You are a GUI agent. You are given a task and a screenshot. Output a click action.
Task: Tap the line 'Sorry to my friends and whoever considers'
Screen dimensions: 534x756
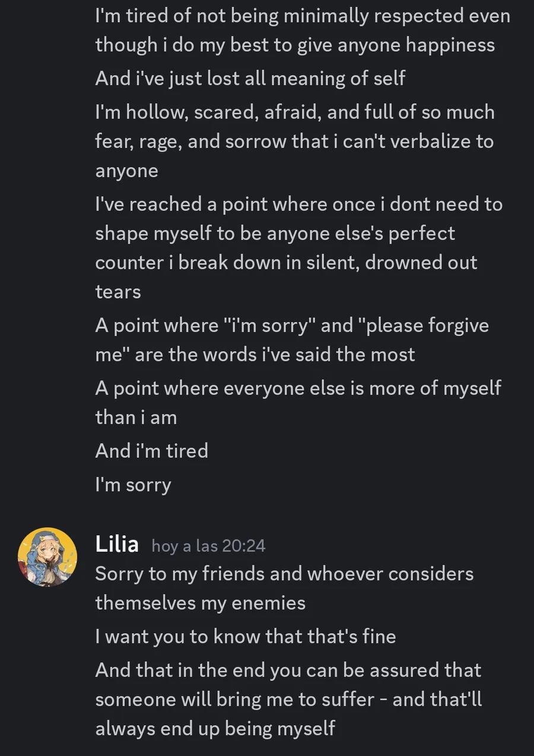click(x=284, y=574)
